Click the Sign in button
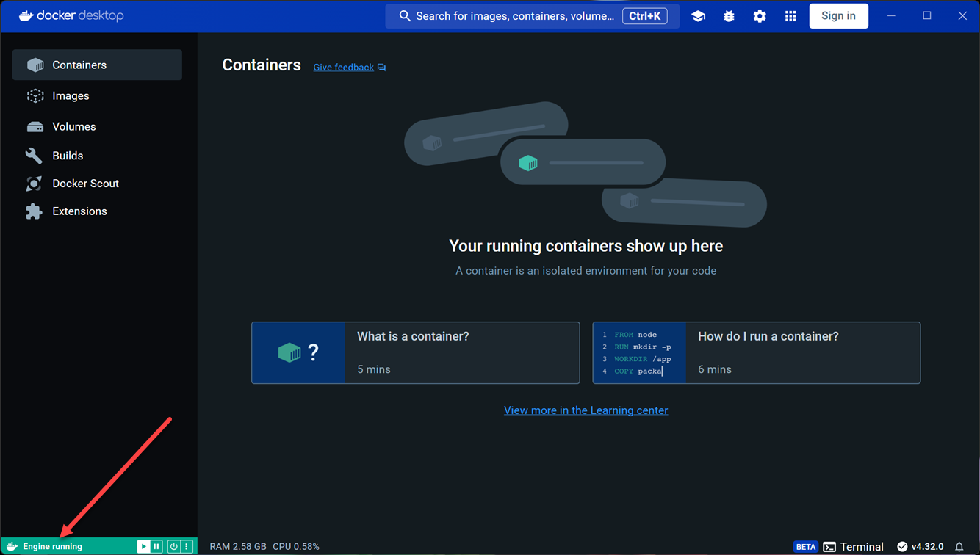The image size is (980, 555). 838,16
